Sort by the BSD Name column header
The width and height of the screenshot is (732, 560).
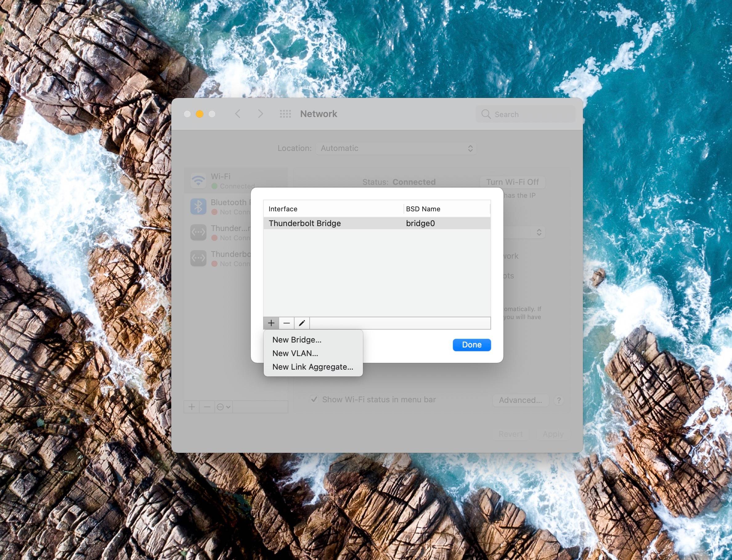pos(447,209)
